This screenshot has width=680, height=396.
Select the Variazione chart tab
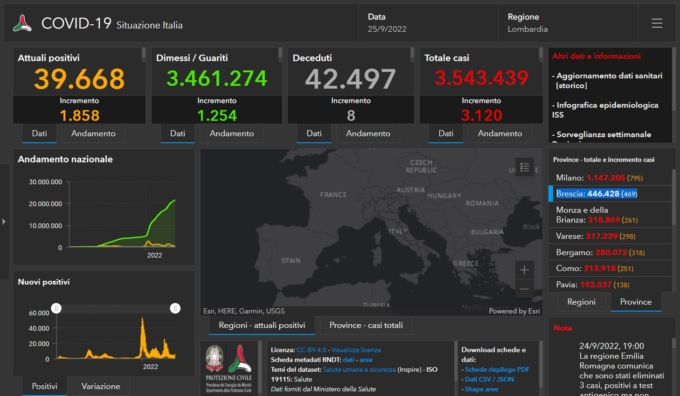[101, 386]
